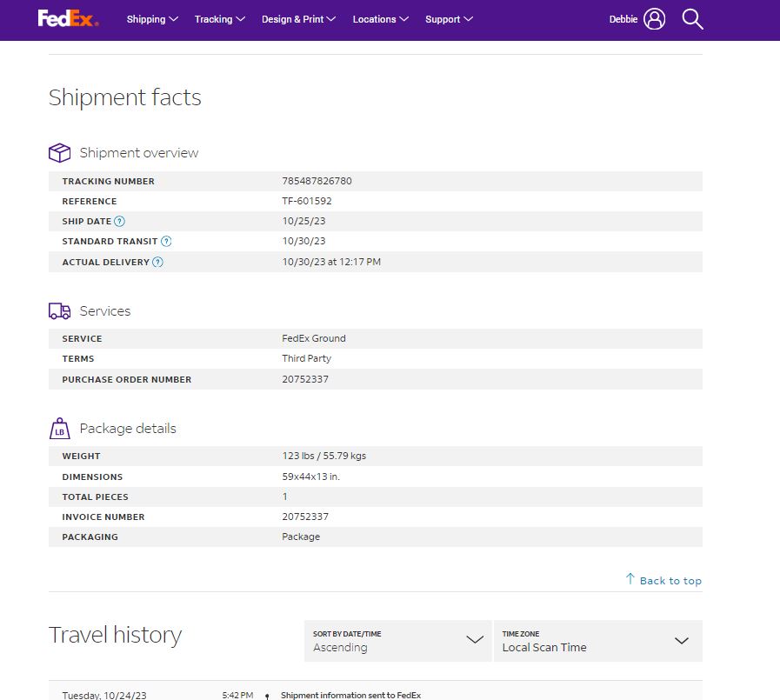Open the Support menu
The image size is (780, 700).
[449, 19]
